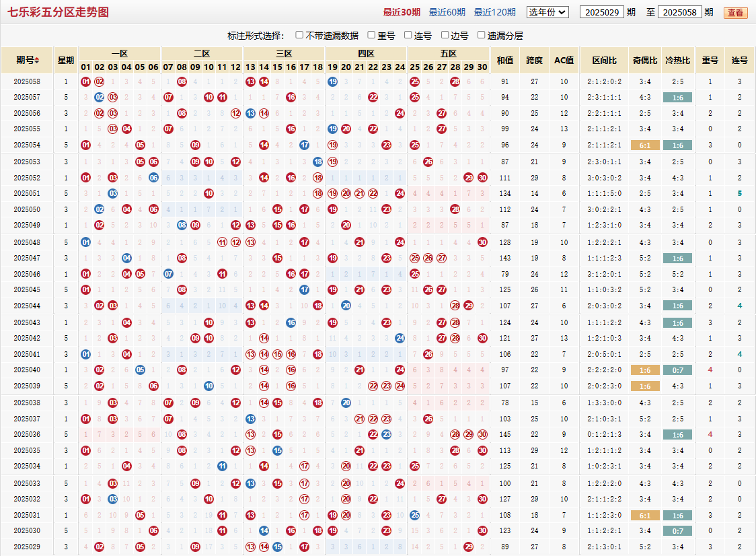756x556 pixels.
Task: Select row period 2025054
Action: click(27, 145)
